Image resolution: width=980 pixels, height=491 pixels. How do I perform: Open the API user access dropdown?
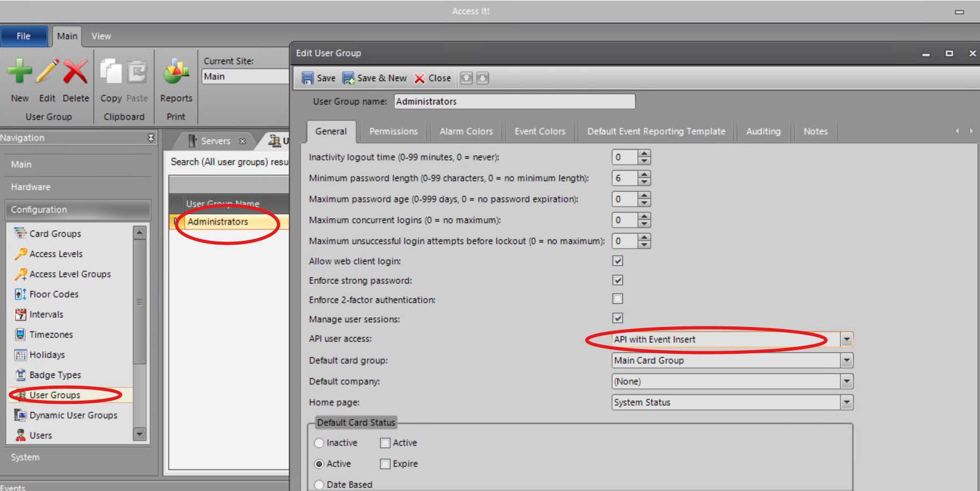pyautogui.click(x=847, y=339)
